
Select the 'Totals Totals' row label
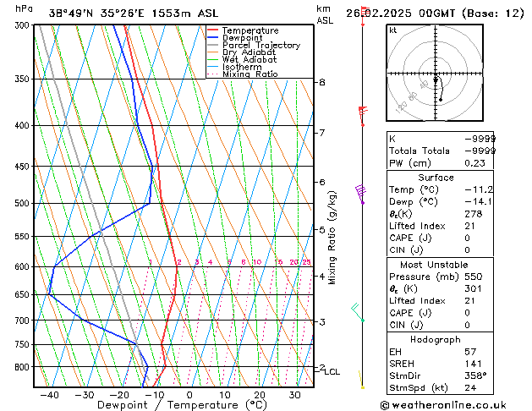(x=419, y=151)
